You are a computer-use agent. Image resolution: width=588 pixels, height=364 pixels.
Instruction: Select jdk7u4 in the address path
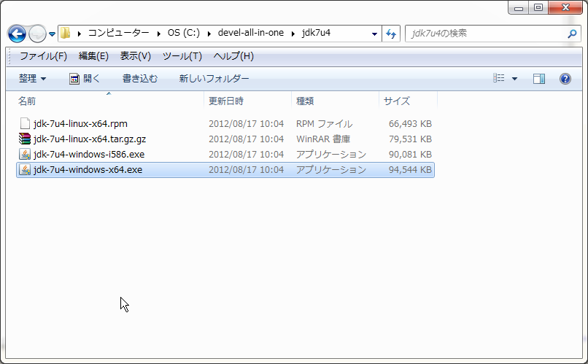[x=316, y=33]
